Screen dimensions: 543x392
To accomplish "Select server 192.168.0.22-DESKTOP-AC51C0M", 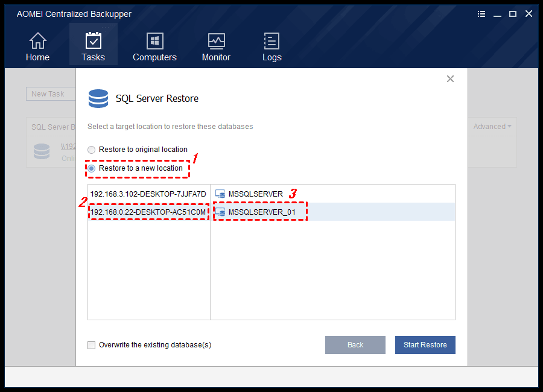I will click(x=148, y=212).
